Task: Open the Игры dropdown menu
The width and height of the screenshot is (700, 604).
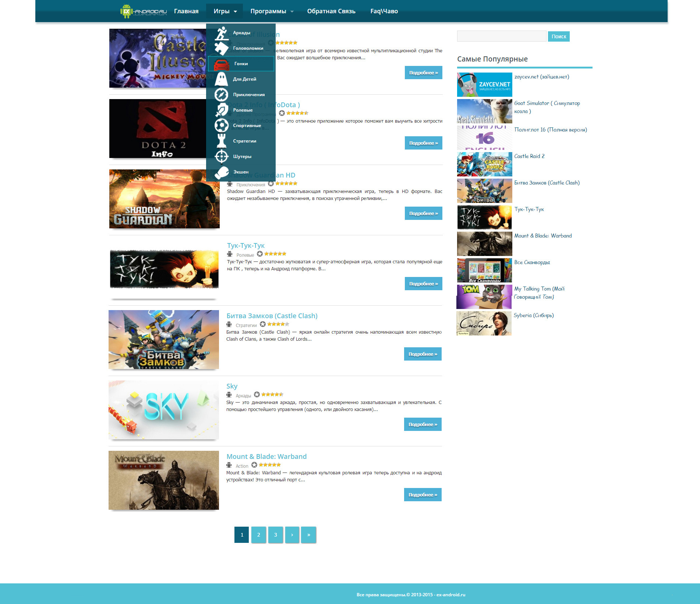Action: click(x=225, y=11)
